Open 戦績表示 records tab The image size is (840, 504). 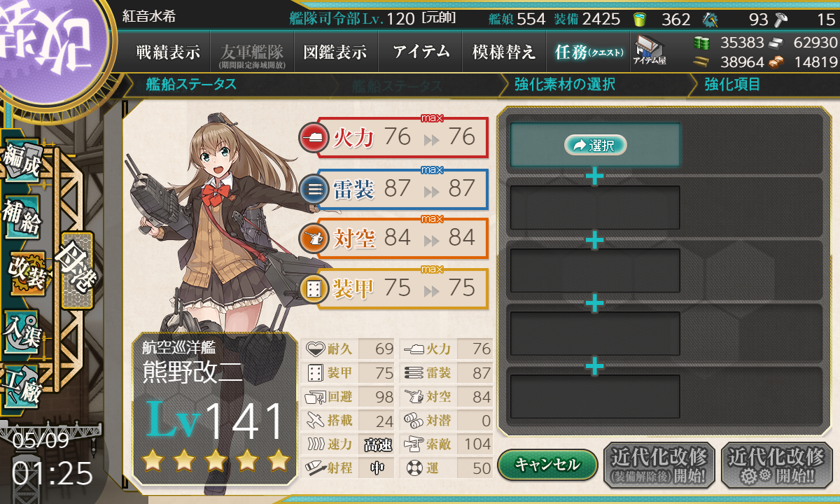tap(168, 52)
